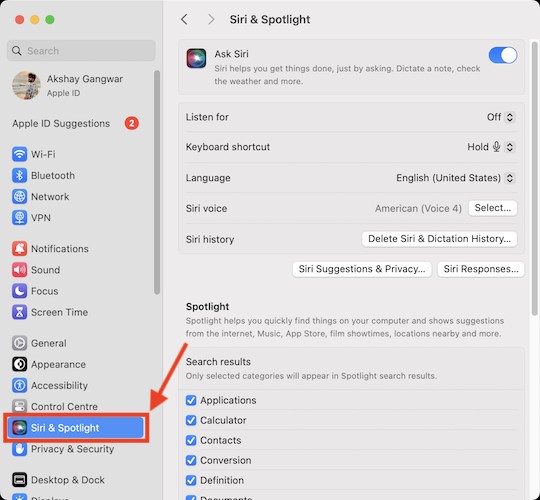Click the main pane scrollbar
Screen dimensions: 540x500
[534, 178]
